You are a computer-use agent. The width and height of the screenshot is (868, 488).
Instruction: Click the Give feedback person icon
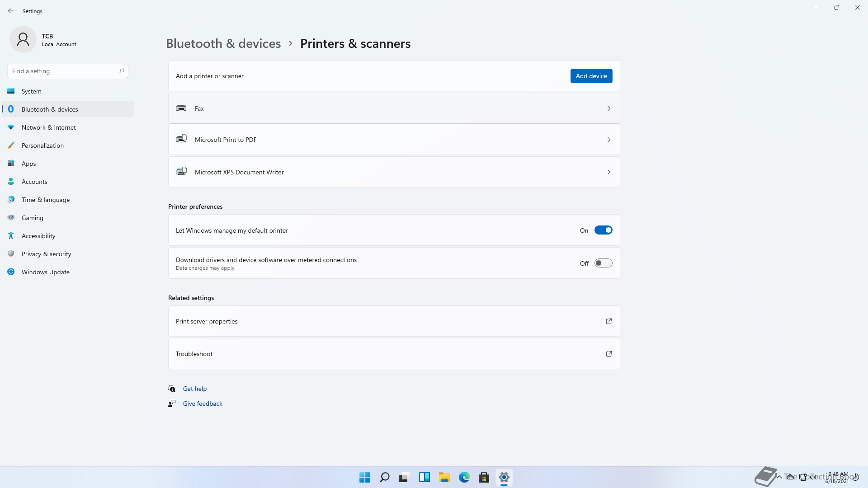pos(172,404)
